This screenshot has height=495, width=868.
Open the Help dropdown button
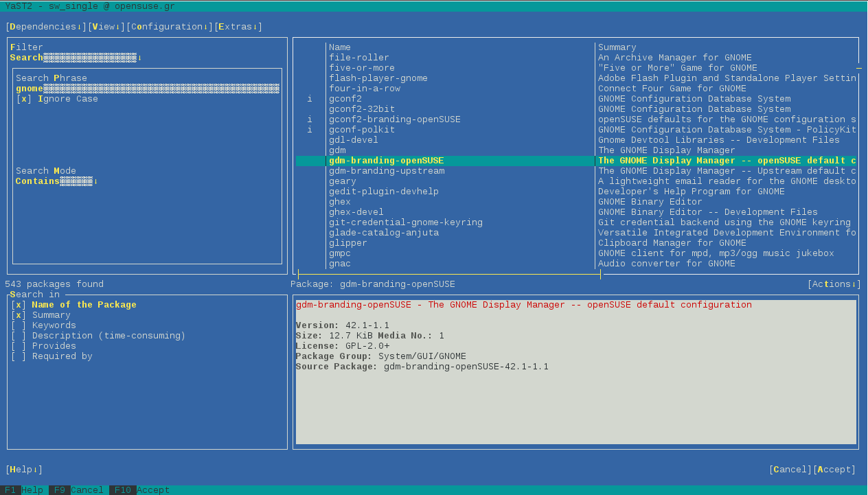(x=24, y=470)
